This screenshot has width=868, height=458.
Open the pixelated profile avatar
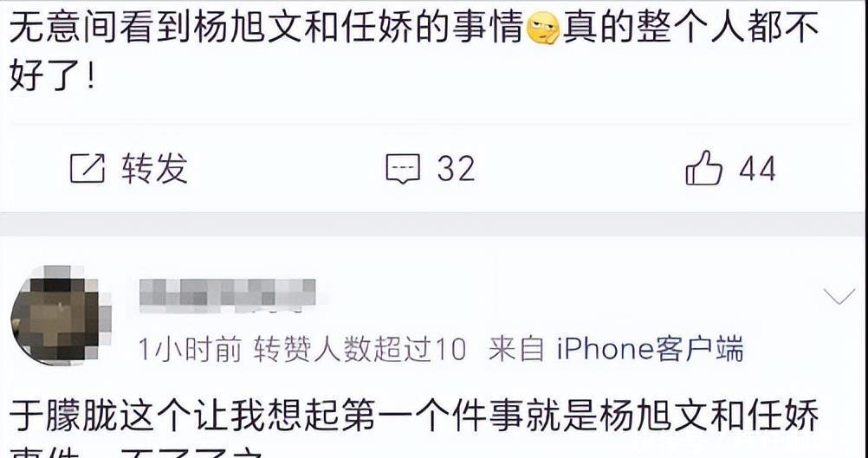click(60, 316)
